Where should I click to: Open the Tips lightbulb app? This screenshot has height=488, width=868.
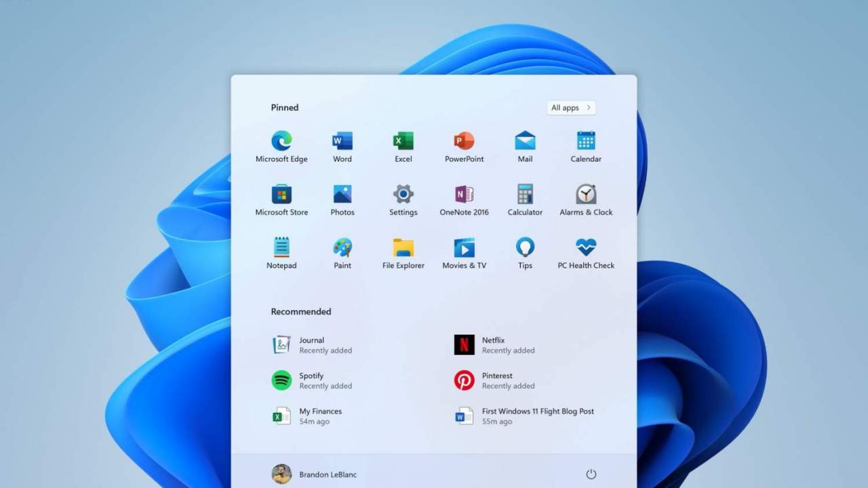(x=525, y=247)
